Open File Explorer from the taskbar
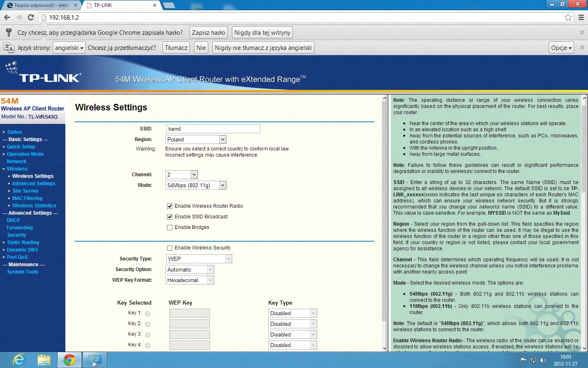This screenshot has width=588, height=368. 44,360
